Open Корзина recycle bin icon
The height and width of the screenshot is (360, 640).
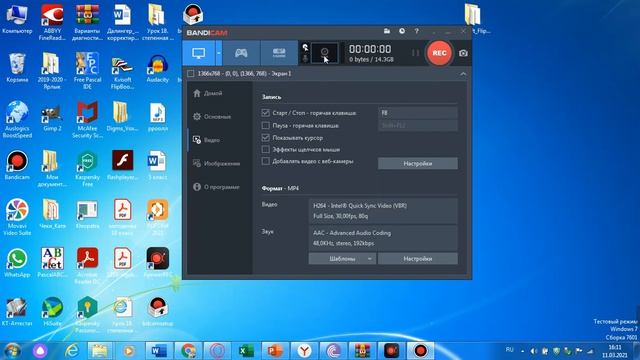[17, 68]
